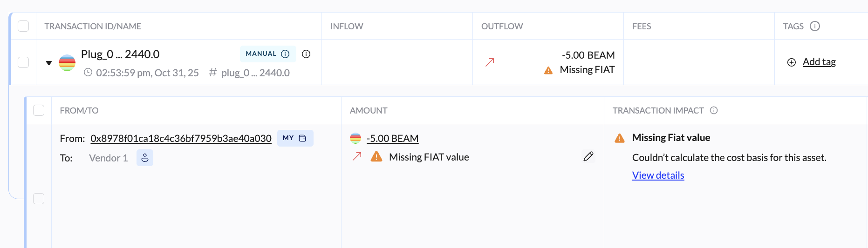Collapse the Plug_0 transaction row arrow
Image resolution: width=868 pixels, height=248 pixels.
(49, 63)
